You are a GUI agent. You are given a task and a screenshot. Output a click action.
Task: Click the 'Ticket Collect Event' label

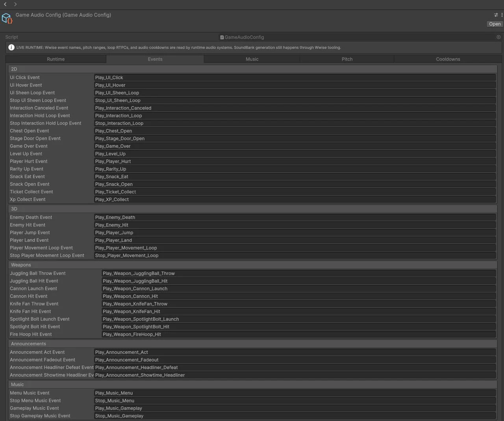click(x=31, y=192)
